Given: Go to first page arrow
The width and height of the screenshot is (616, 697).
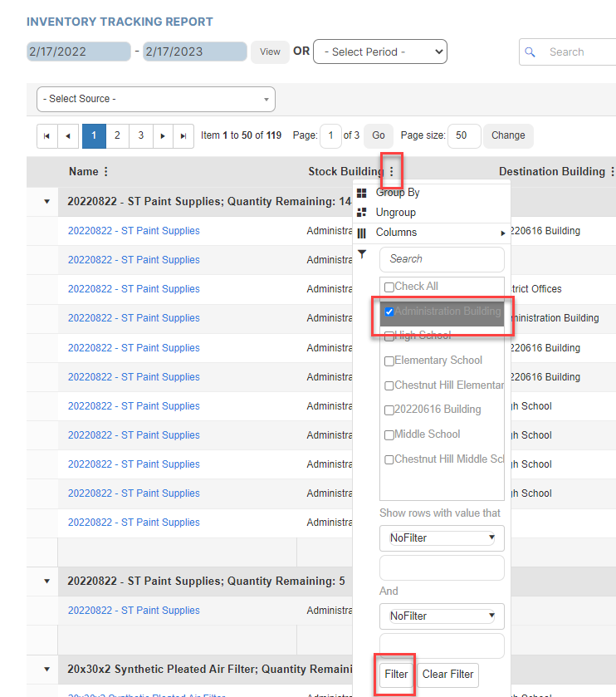Looking at the screenshot, I should pos(46,136).
